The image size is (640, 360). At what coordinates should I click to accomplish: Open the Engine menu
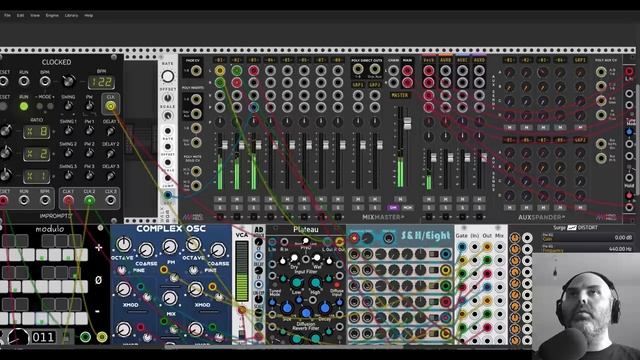pos(52,15)
